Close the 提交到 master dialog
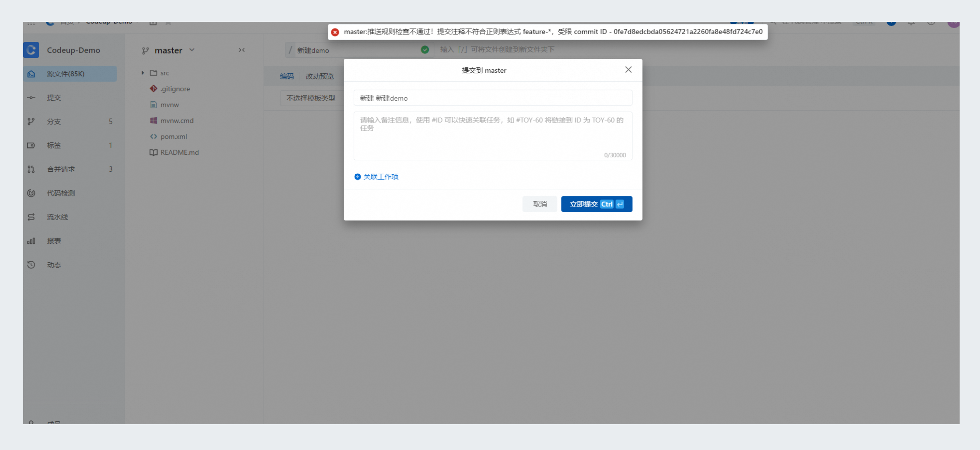The height and width of the screenshot is (450, 980). click(628, 70)
